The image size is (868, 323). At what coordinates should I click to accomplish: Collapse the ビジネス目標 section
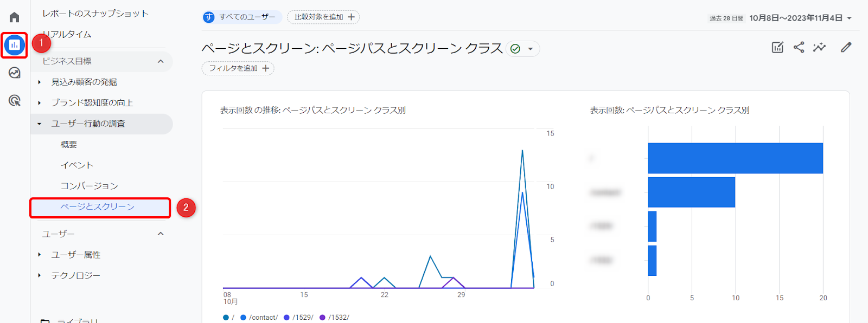161,61
